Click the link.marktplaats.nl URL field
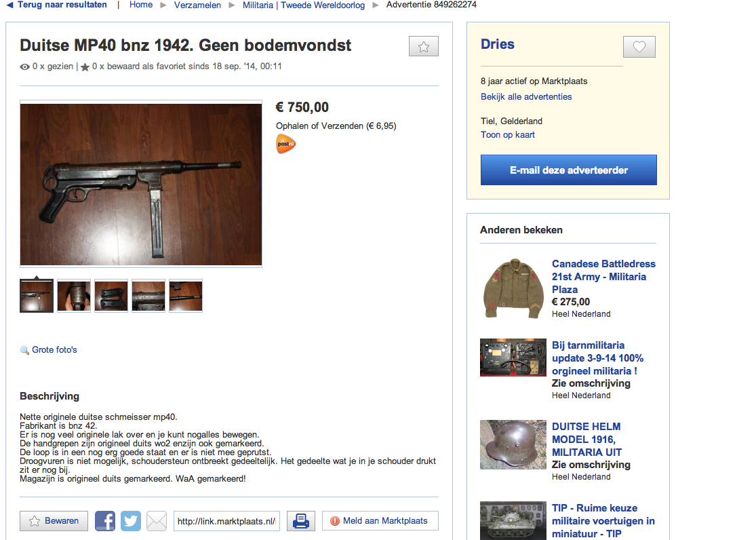The width and height of the screenshot is (756, 540). (226, 521)
